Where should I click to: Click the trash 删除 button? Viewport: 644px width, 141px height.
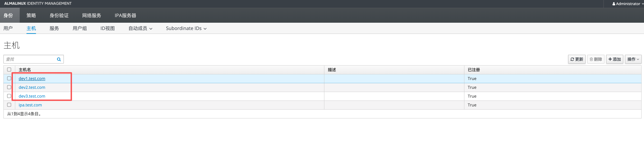pyautogui.click(x=595, y=59)
